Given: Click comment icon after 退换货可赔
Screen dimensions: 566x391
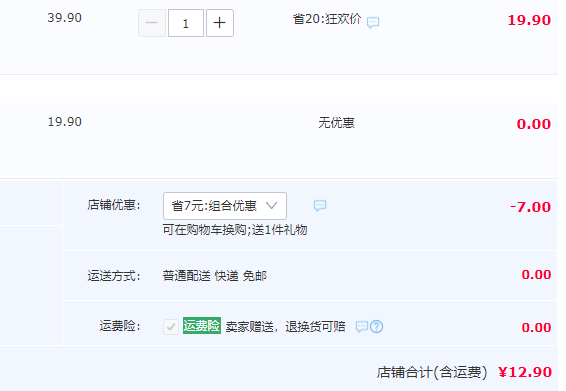Looking at the screenshot, I should point(362,326).
